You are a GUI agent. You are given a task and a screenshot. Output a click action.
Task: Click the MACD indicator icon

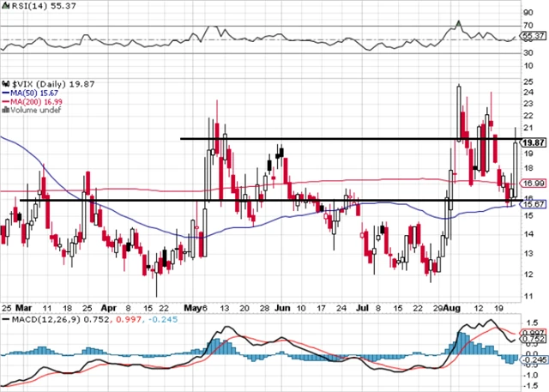click(x=4, y=320)
